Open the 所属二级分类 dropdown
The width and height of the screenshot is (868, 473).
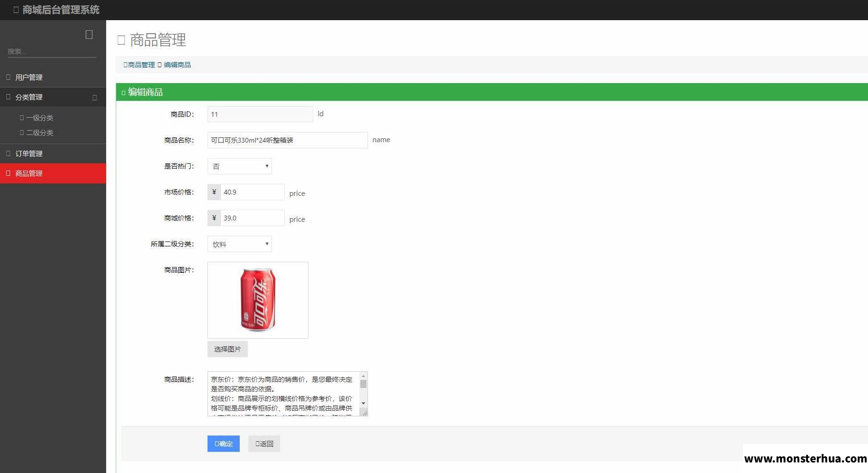coord(239,244)
